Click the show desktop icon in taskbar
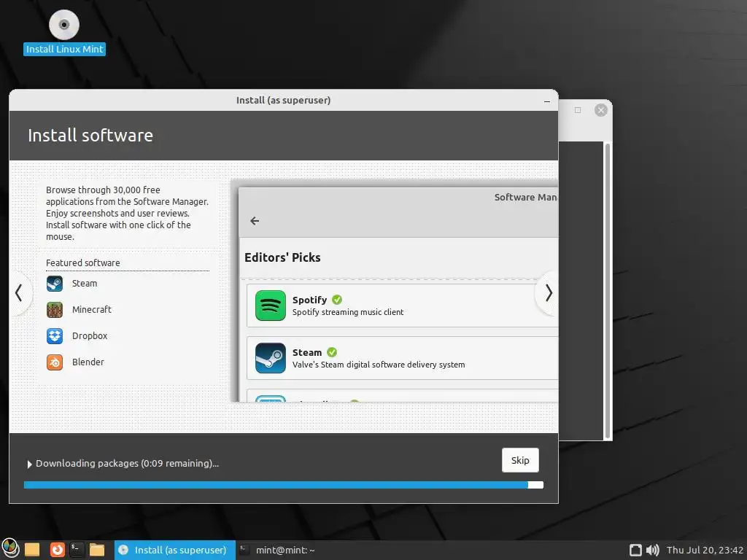This screenshot has height=560, width=747. click(x=32, y=550)
